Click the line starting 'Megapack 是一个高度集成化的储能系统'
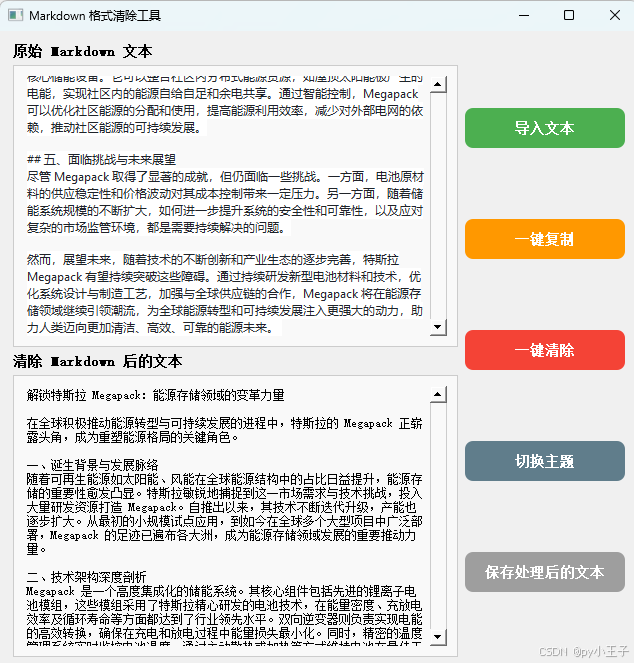This screenshot has width=634, height=663. [222, 591]
